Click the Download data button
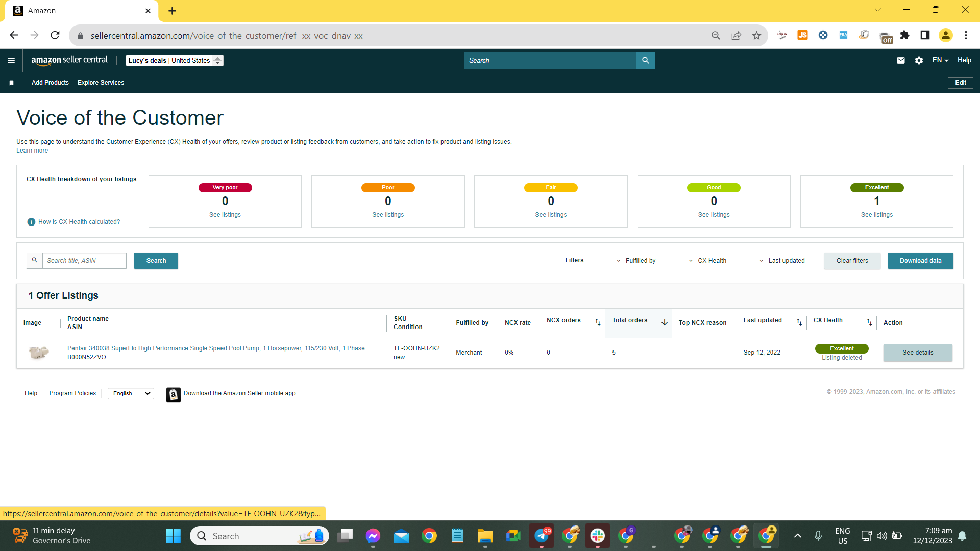The image size is (980, 551). (920, 261)
